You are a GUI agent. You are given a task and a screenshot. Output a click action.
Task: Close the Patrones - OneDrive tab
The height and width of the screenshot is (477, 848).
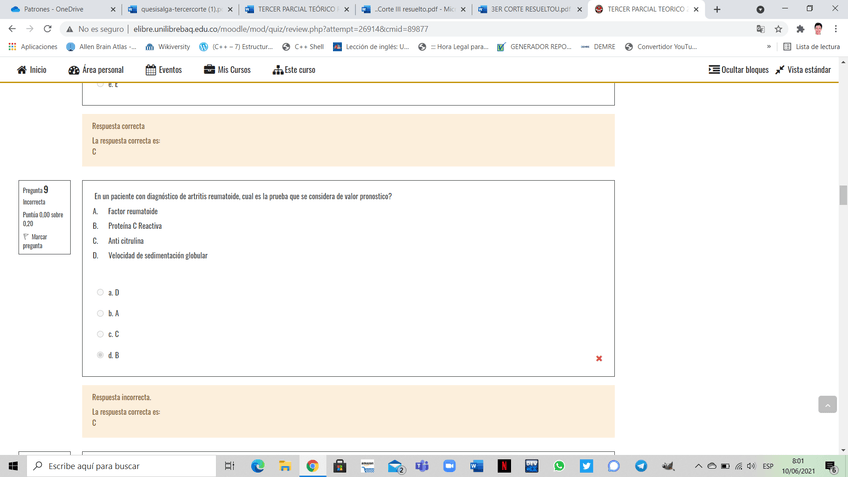click(x=112, y=9)
